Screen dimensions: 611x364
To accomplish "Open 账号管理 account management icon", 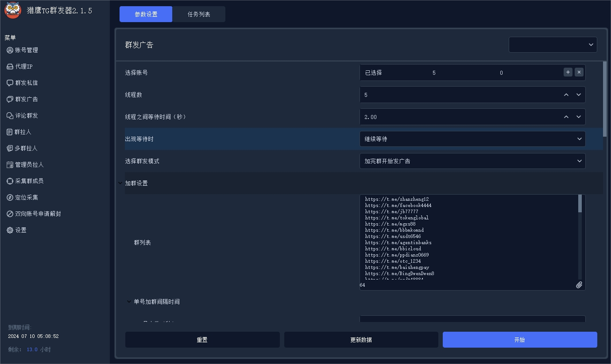I will [x=10, y=50].
